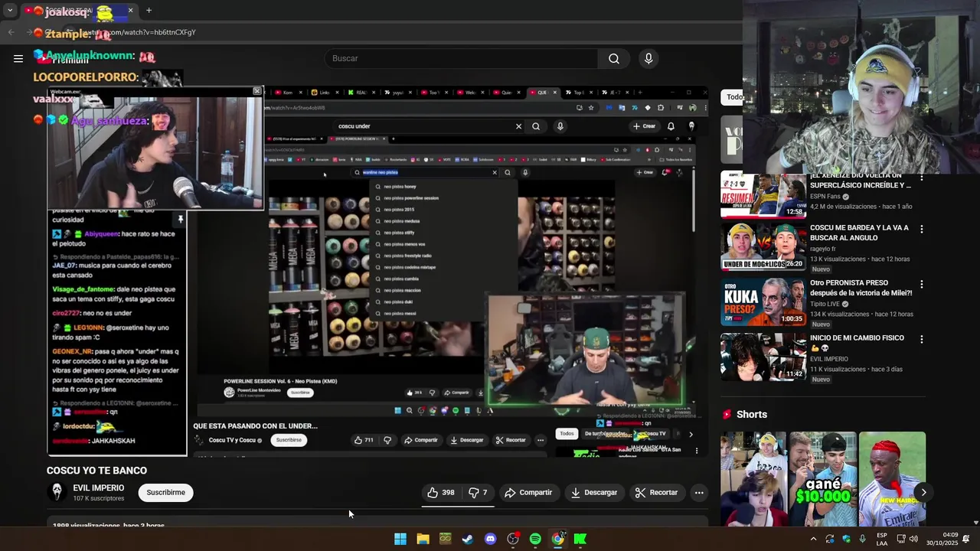Open the Windows notification bell
Screen dimensions: 980x551
tap(968, 539)
